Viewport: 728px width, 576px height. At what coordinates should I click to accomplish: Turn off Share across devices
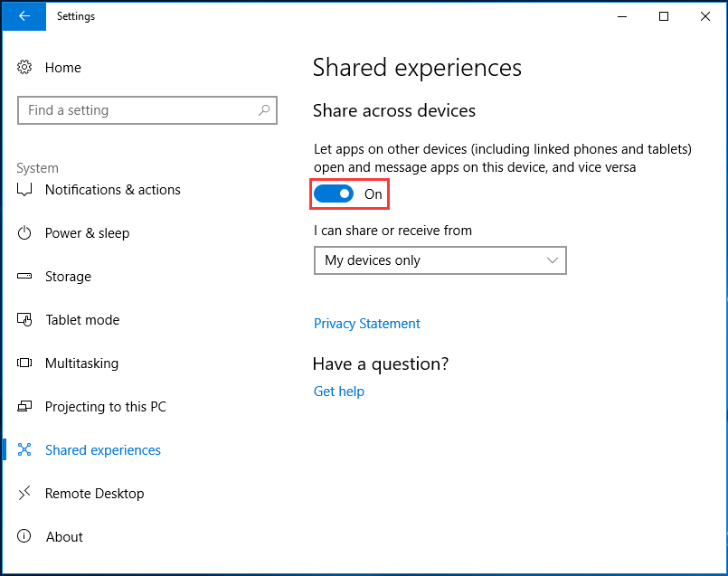(334, 194)
